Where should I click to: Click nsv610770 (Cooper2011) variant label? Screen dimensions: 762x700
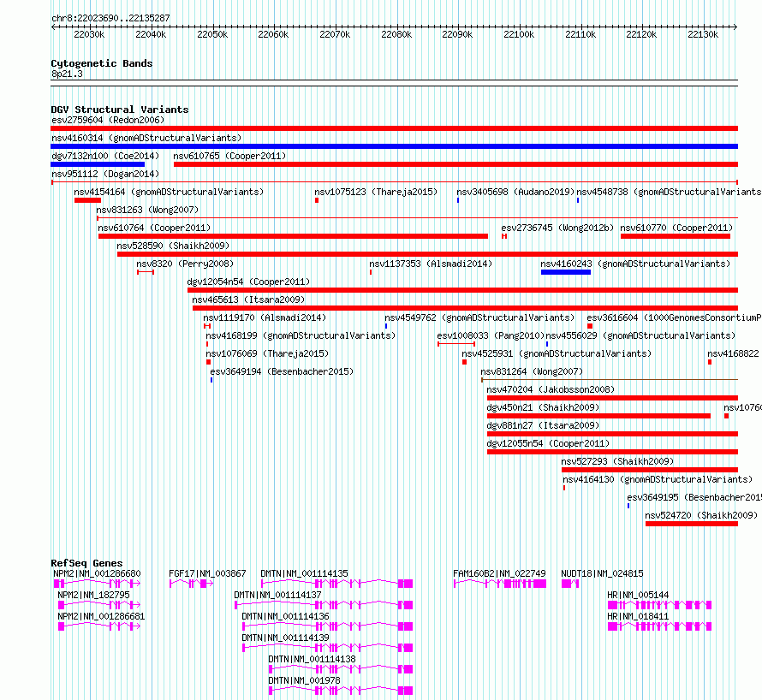click(x=676, y=228)
